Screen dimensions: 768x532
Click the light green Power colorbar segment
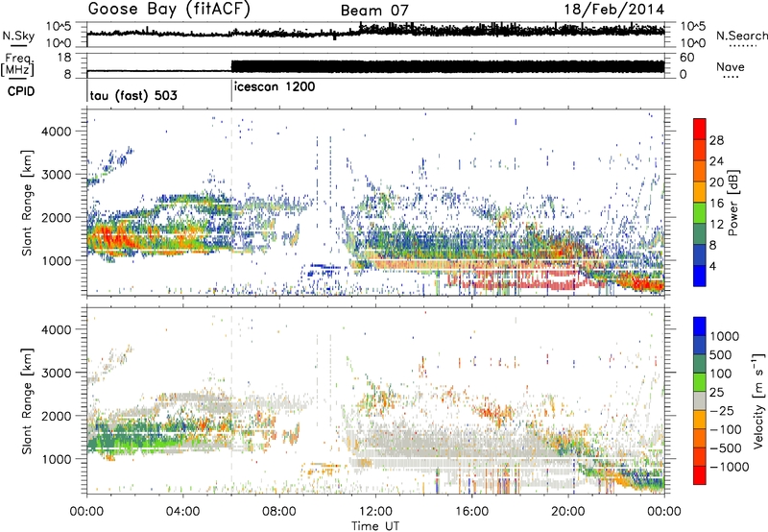click(700, 213)
